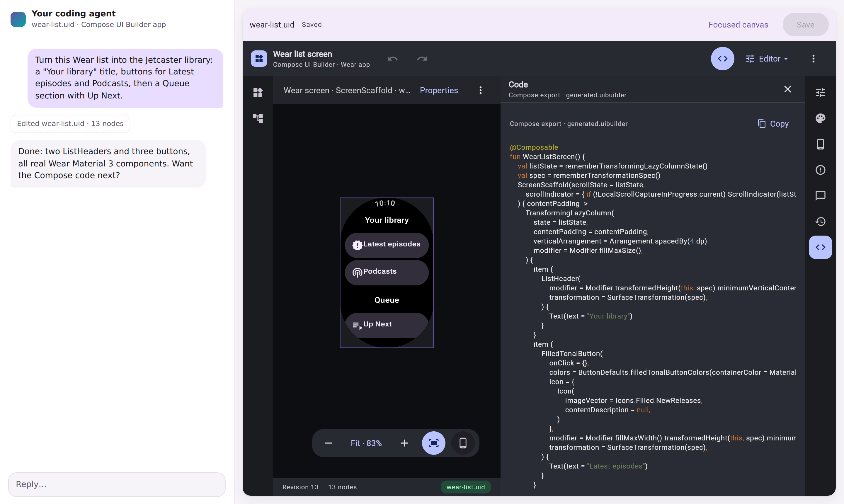Select the code icon in right rail
The image size is (844, 504).
tap(820, 247)
